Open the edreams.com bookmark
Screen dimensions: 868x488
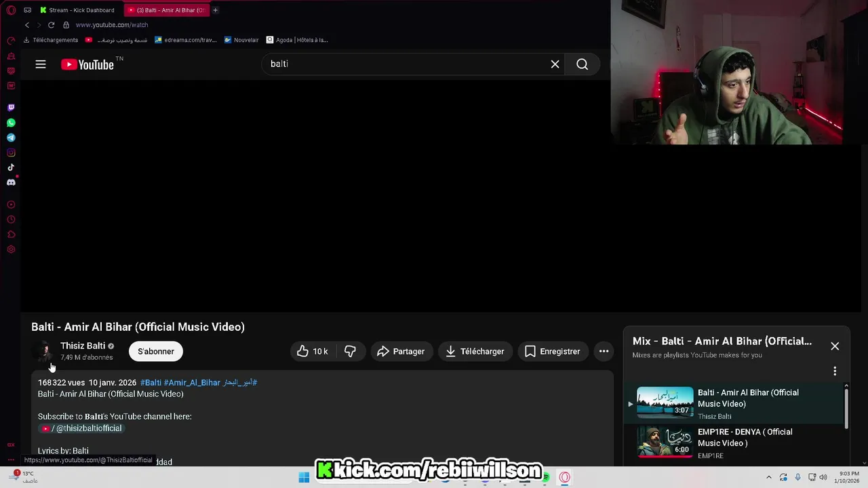click(x=186, y=40)
